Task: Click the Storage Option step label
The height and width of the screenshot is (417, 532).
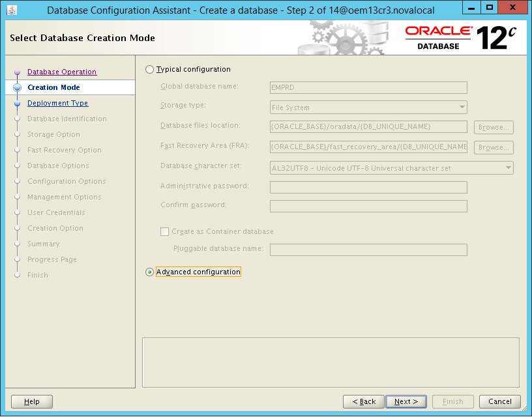Action: pos(53,134)
